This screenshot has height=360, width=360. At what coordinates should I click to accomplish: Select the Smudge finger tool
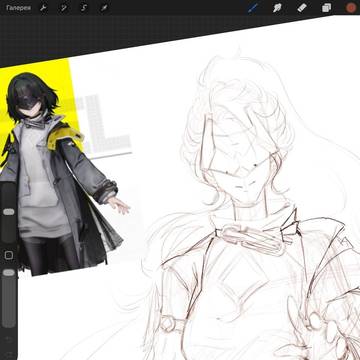277,8
